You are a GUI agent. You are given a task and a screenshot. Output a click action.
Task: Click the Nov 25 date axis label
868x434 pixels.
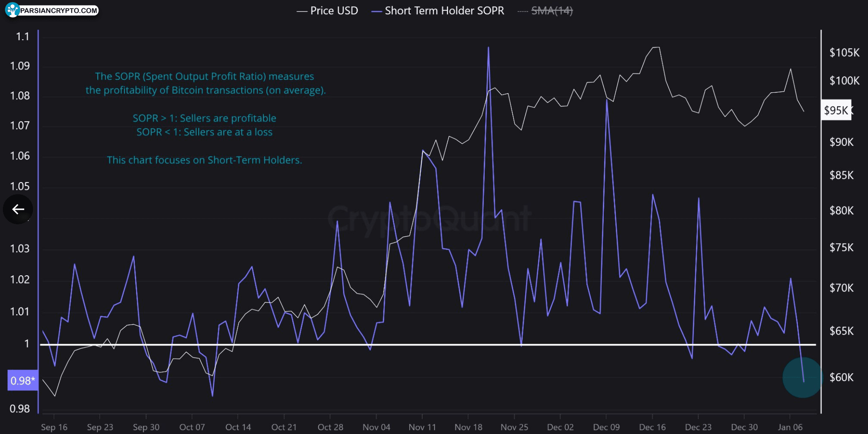(514, 427)
